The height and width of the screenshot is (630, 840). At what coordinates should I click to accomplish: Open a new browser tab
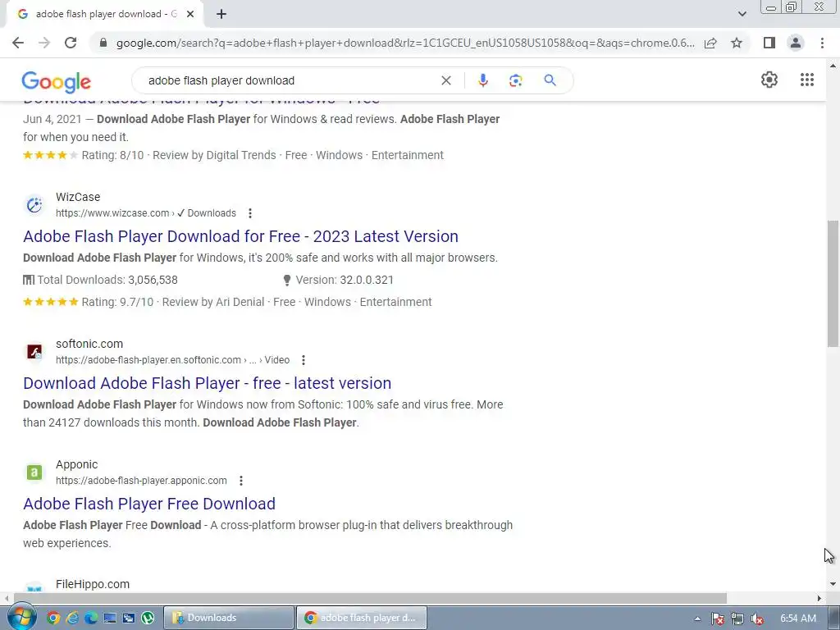(221, 14)
